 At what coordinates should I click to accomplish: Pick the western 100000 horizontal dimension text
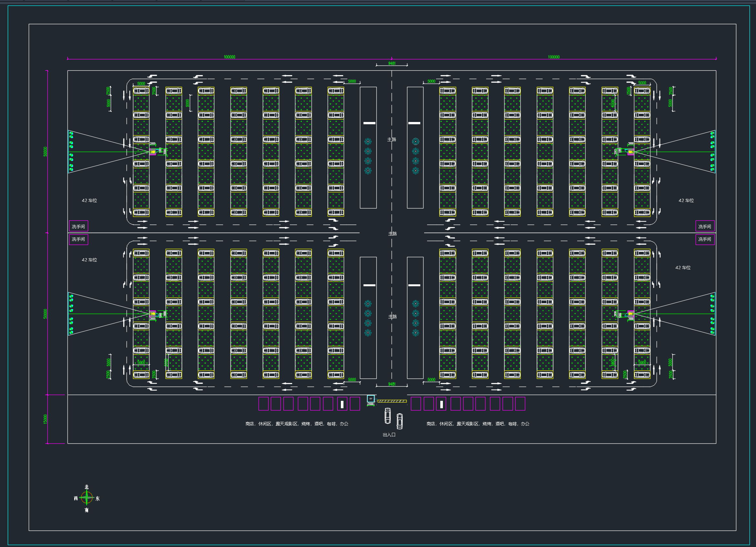[229, 57]
